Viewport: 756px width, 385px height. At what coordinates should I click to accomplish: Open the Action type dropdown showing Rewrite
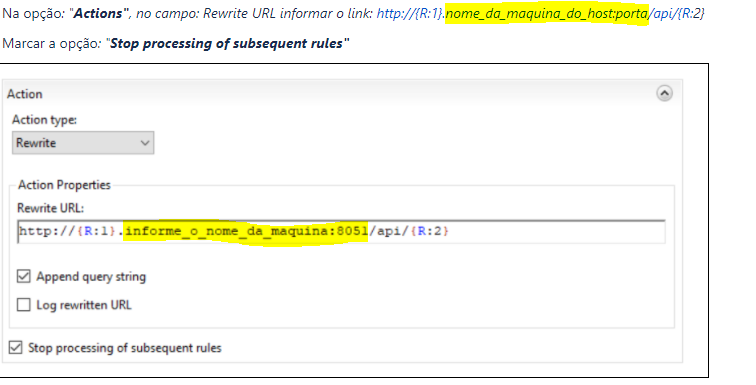[83, 143]
